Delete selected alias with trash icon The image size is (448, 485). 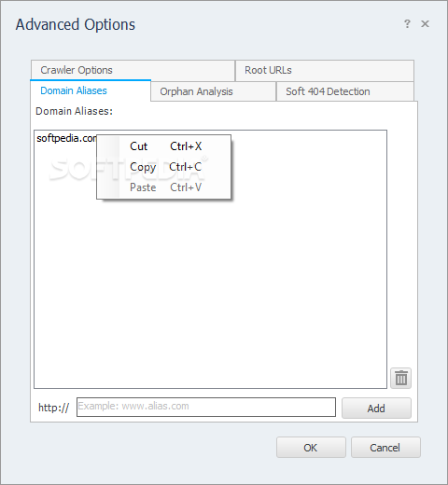[x=400, y=378]
